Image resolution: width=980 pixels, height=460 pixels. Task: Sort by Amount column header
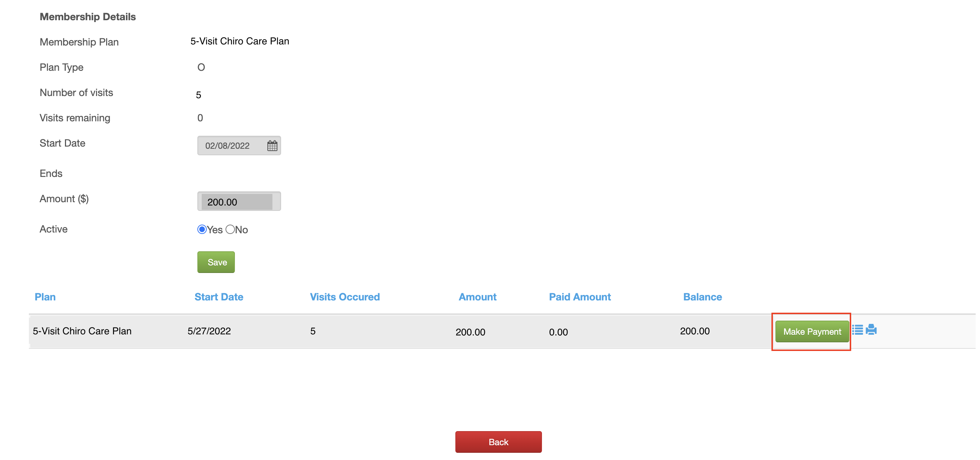click(x=477, y=297)
